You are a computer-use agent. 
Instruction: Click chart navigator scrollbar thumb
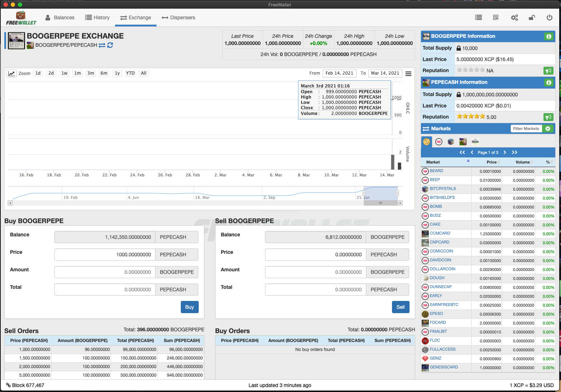pos(381,203)
